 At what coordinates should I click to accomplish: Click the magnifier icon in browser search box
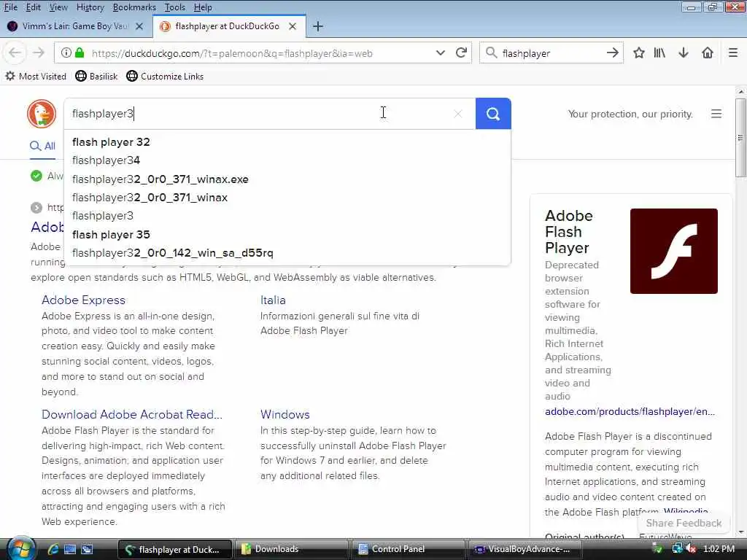(x=492, y=52)
